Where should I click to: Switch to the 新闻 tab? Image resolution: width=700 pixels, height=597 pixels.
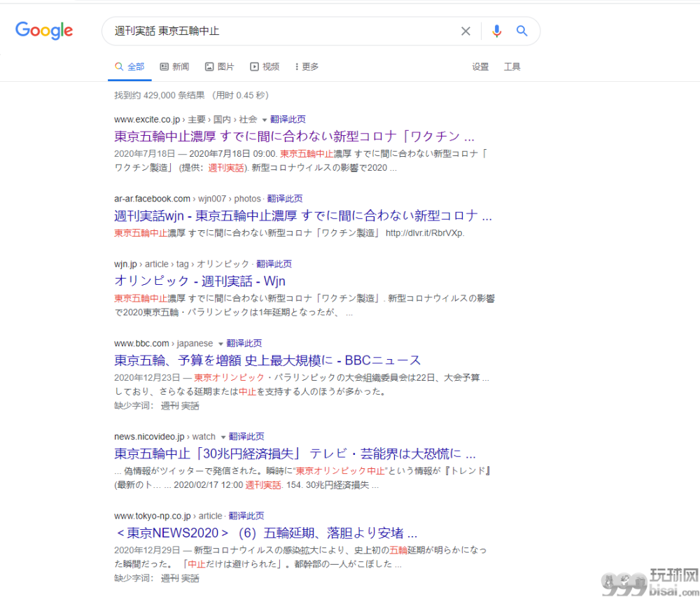(174, 67)
